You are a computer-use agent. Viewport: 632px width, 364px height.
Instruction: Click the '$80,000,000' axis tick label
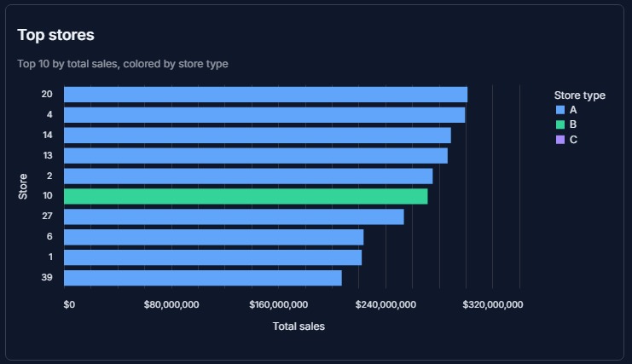click(x=171, y=305)
